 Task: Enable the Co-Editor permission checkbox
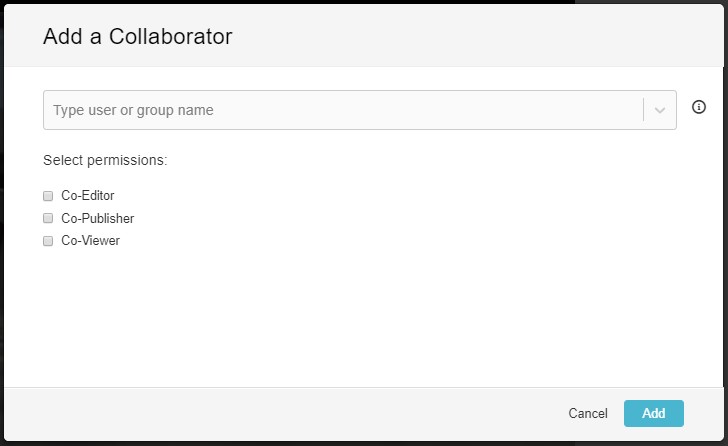[x=48, y=196]
